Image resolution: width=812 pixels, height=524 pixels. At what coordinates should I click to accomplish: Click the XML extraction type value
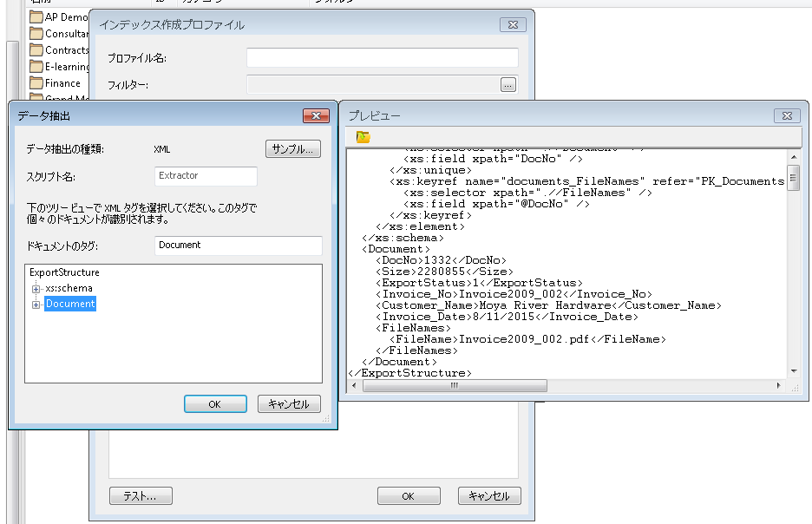[162, 149]
